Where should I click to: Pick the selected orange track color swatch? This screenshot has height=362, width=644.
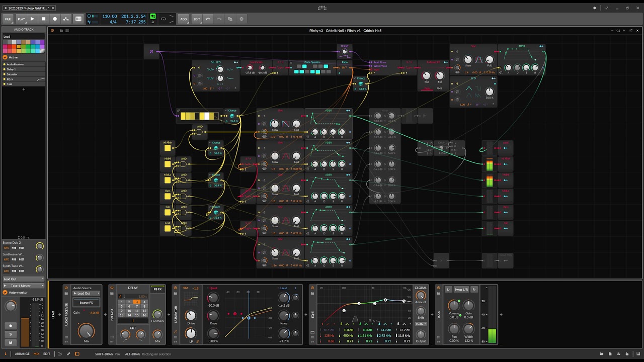(19, 47)
